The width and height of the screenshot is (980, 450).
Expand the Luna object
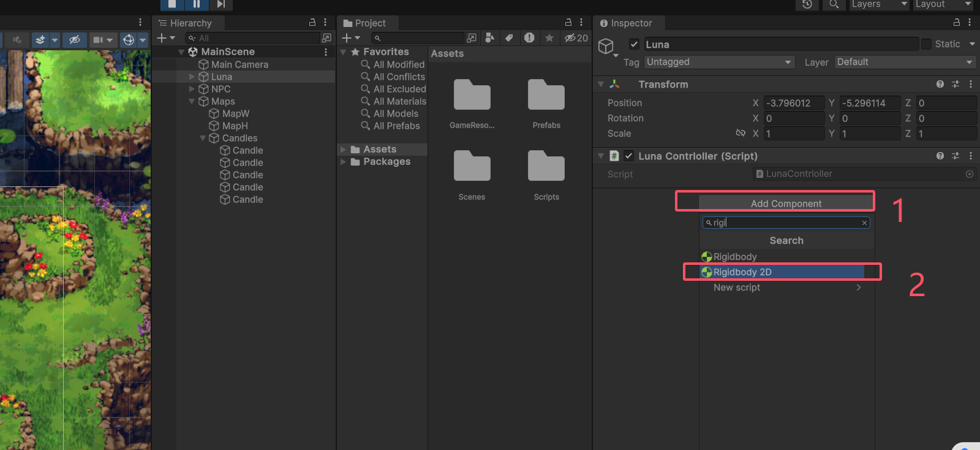tap(192, 77)
